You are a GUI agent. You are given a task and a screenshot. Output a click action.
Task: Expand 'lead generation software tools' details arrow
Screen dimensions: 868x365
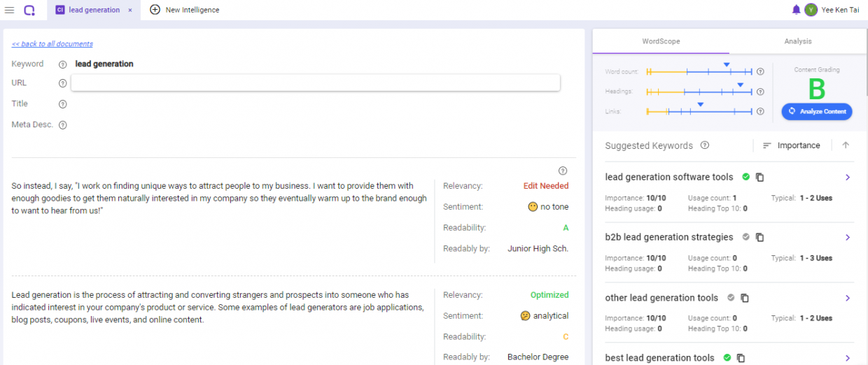point(848,178)
